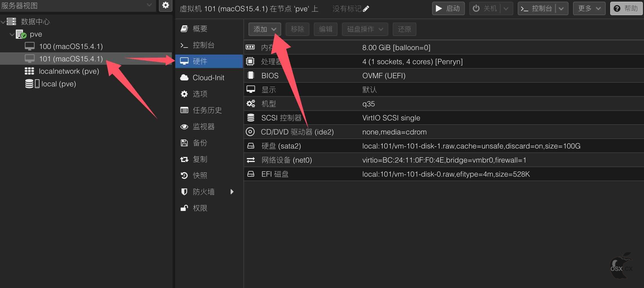Select the CD/DVD 驱动器 disc icon
The width and height of the screenshot is (644, 288).
pos(250,132)
